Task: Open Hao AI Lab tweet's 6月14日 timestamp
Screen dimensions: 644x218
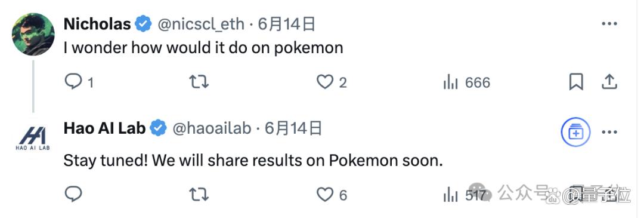Action: click(x=293, y=129)
